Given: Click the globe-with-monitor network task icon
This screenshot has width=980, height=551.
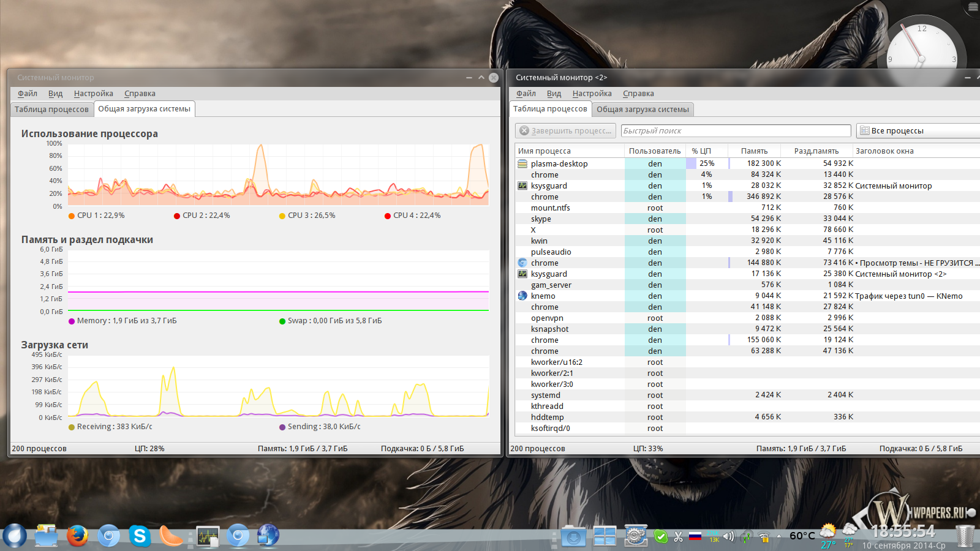Looking at the screenshot, I should 268,536.
